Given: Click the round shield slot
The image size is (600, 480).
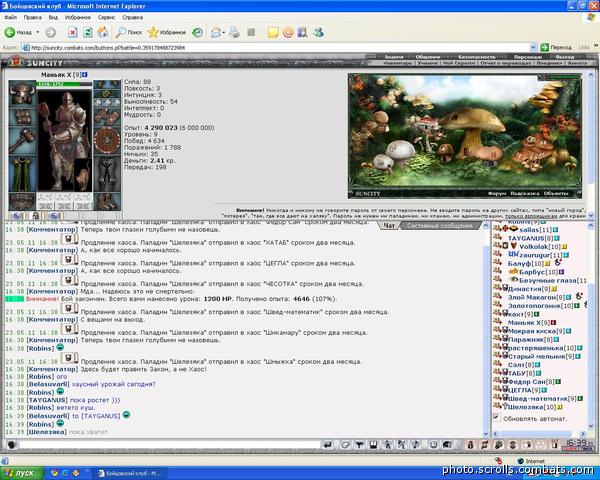Looking at the screenshot, I should (107, 140).
